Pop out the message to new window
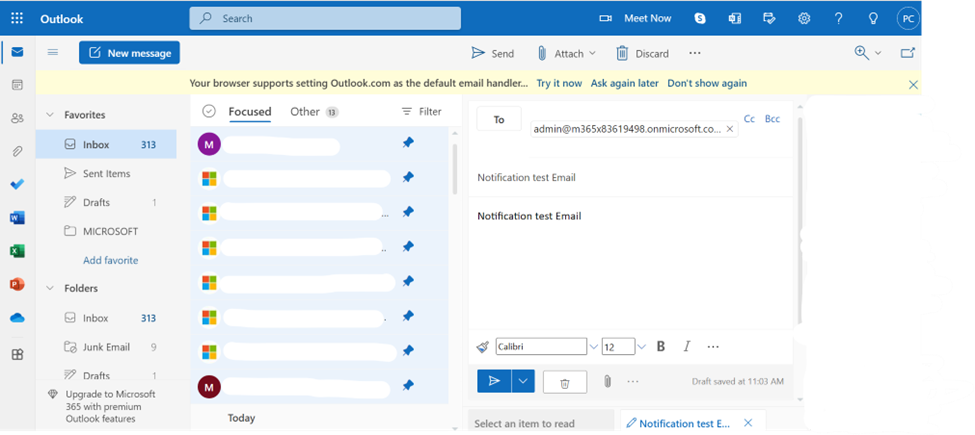 [x=908, y=53]
